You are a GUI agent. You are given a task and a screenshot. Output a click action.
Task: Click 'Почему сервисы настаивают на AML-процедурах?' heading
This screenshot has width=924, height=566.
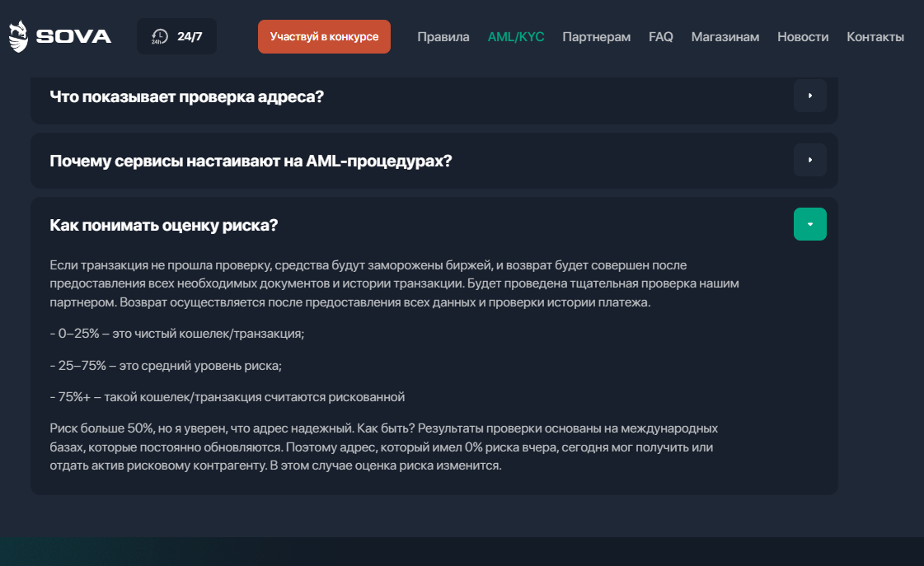point(251,161)
